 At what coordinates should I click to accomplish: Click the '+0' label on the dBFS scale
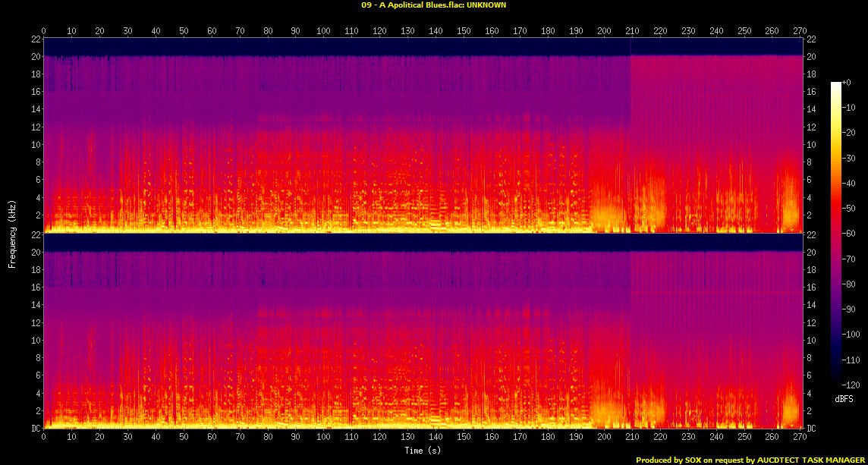tap(850, 83)
